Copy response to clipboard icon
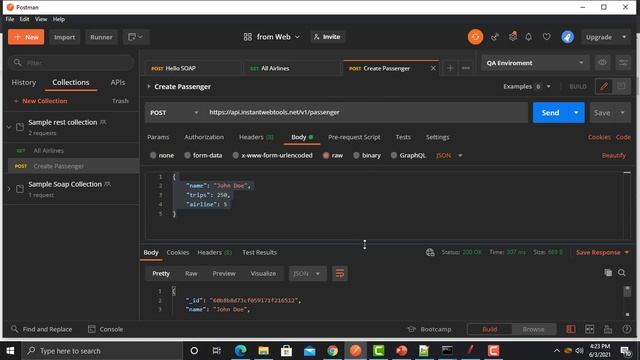This screenshot has height=360, width=640. point(608,273)
